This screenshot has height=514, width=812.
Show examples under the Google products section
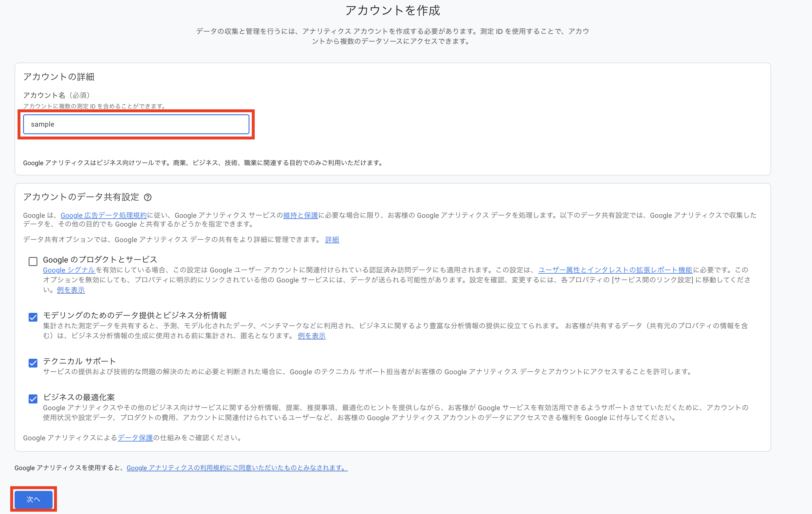(70, 289)
